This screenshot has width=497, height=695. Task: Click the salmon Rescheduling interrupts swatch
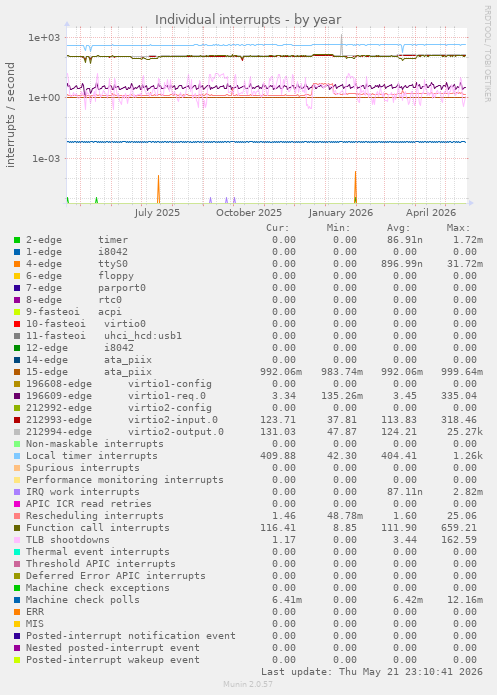[x=17, y=516]
